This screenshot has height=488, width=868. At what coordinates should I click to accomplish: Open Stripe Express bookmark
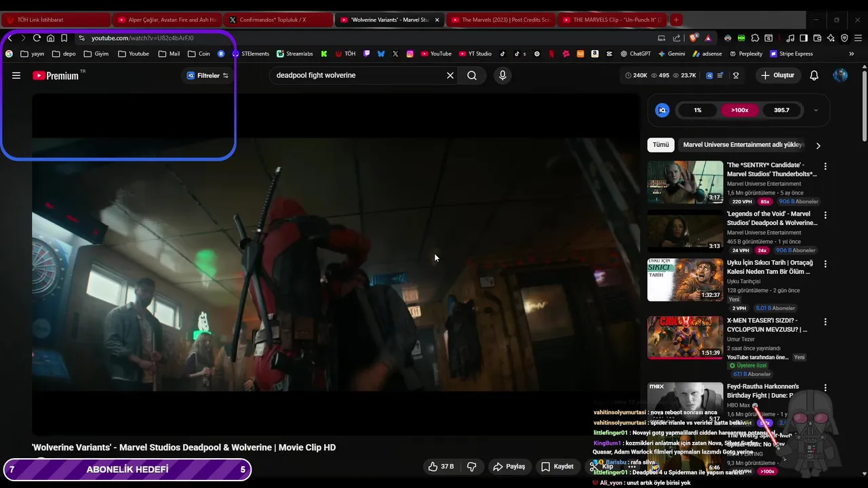pos(791,54)
